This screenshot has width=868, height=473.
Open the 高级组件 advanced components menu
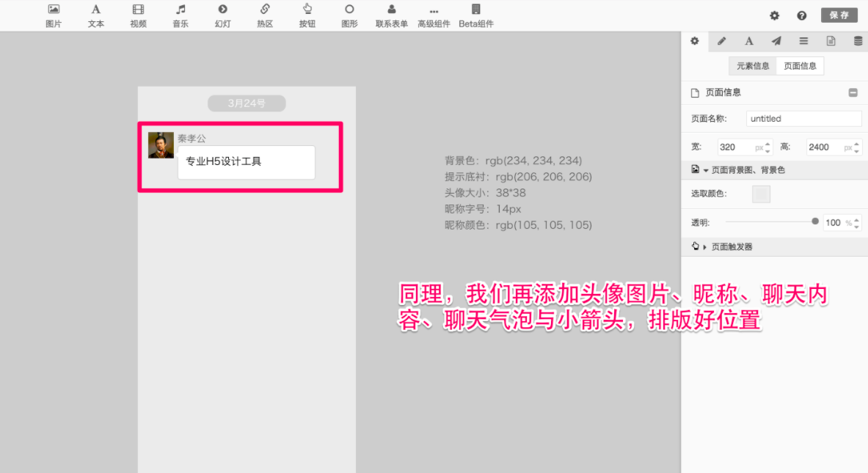coord(434,15)
